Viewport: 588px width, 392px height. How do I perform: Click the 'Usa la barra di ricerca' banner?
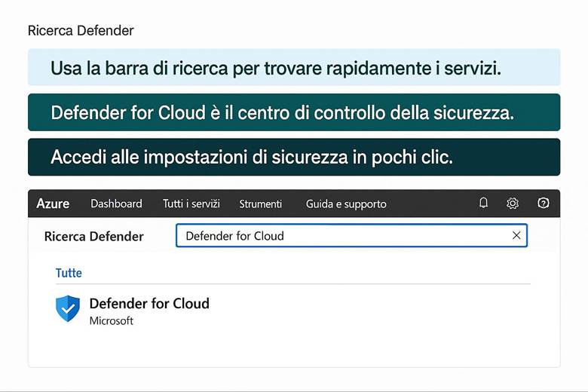(294, 67)
